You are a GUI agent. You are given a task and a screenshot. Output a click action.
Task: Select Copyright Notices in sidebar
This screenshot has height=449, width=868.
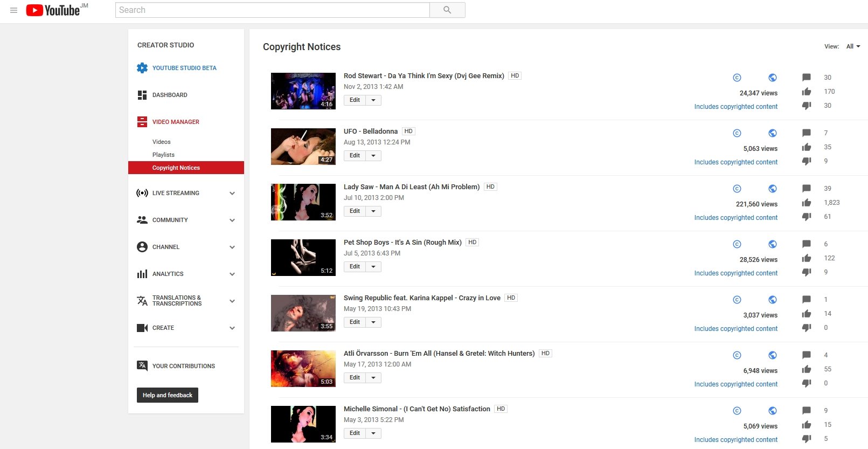tap(186, 168)
